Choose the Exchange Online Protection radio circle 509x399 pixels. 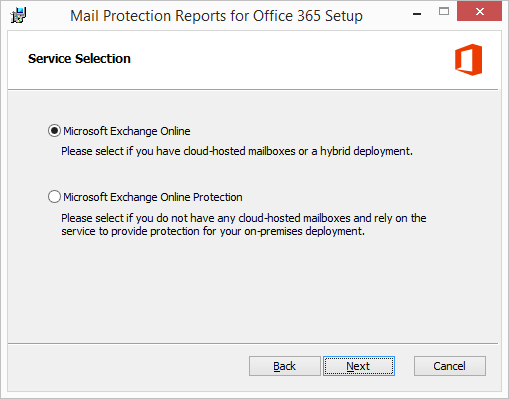tap(54, 197)
